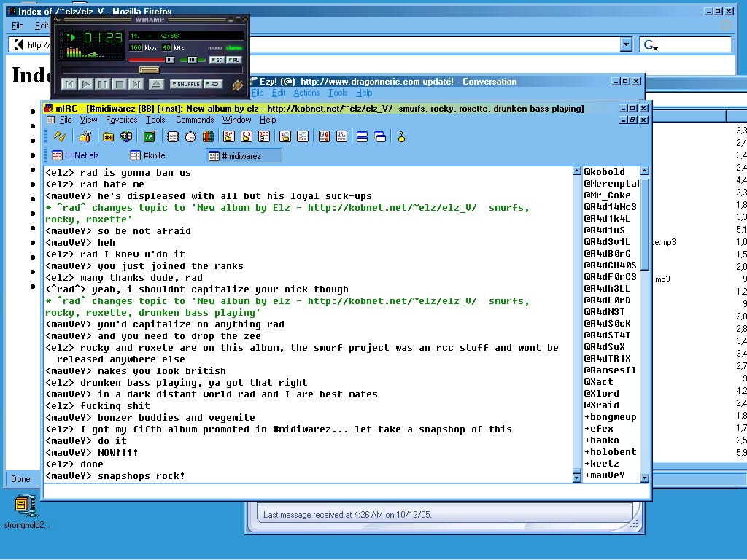The height and width of the screenshot is (560, 747).
Task: Click the Winamp system menu icon in title bar
Action: tap(57, 20)
